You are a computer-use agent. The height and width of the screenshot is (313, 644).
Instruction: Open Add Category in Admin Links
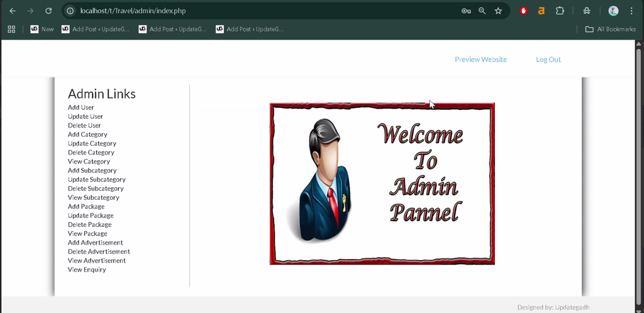tap(87, 135)
